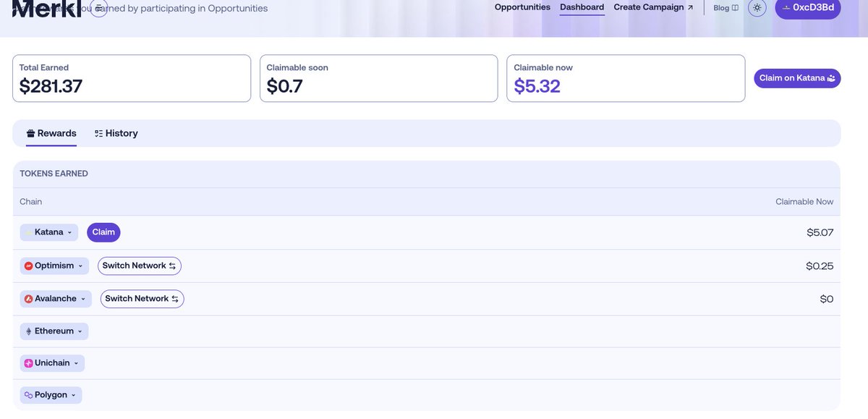868x419 pixels.
Task: Switch network in the Optimism row
Action: (x=140, y=266)
